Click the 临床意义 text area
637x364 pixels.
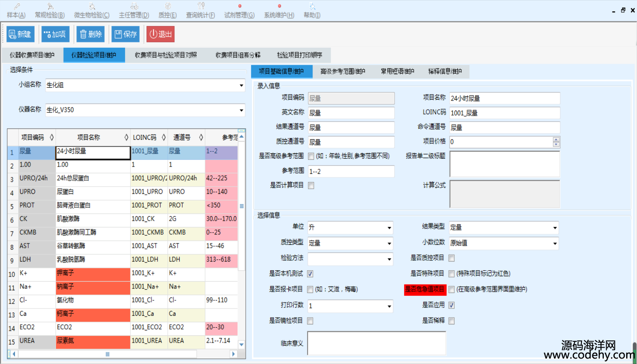coord(377,343)
